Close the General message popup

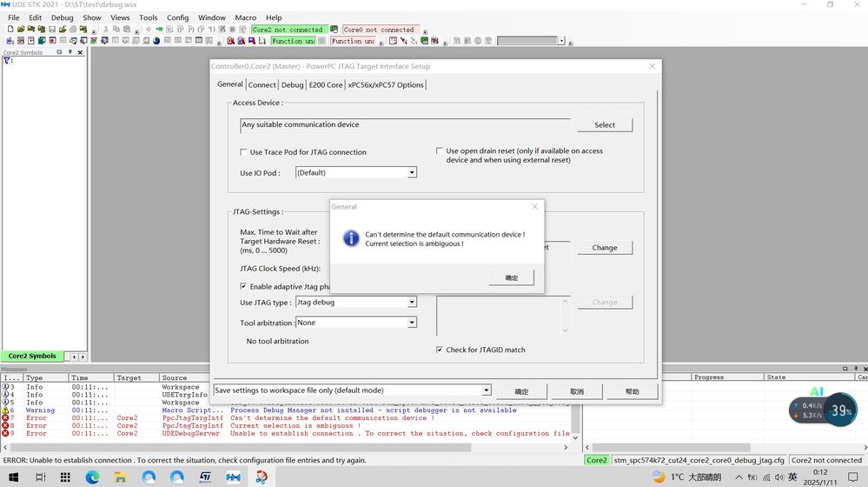[x=534, y=207]
